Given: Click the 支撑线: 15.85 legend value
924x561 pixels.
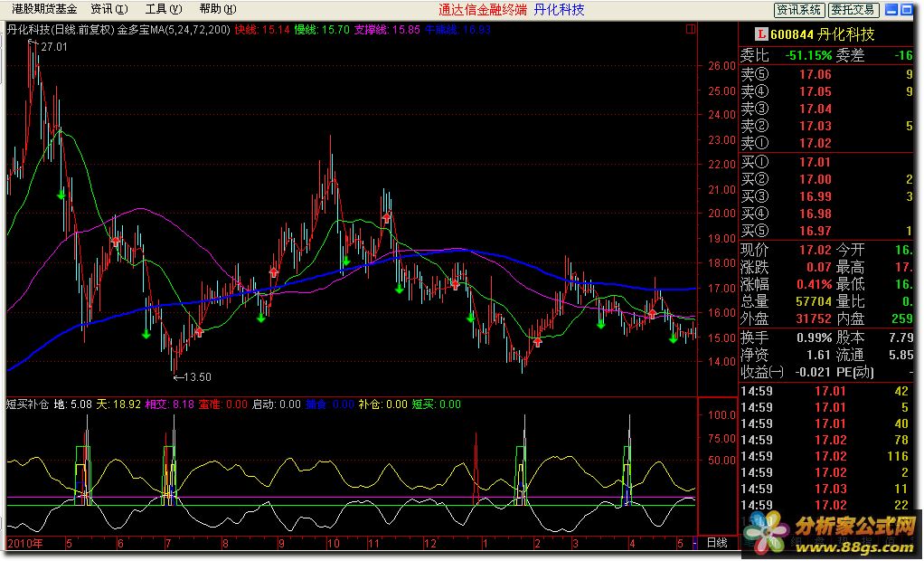Looking at the screenshot, I should pyautogui.click(x=387, y=30).
